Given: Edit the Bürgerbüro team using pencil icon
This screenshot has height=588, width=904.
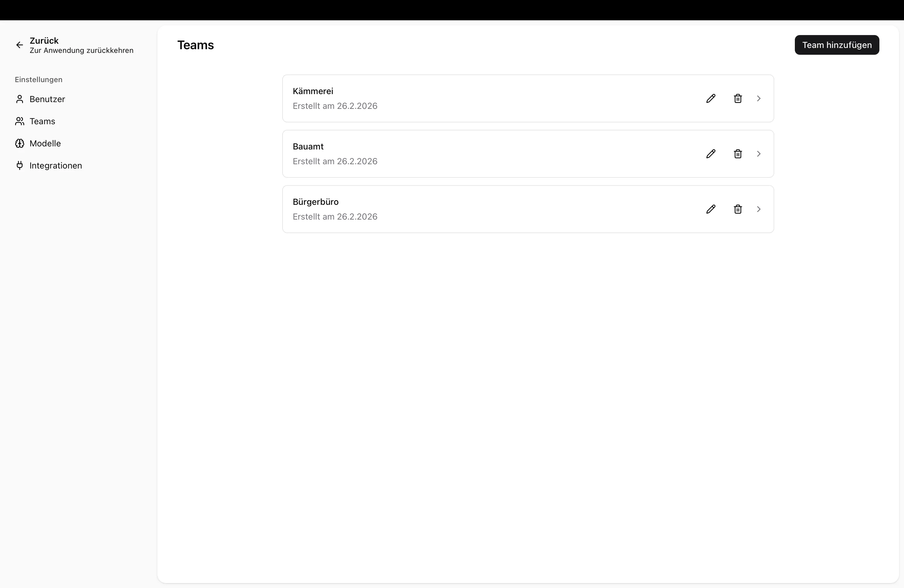Looking at the screenshot, I should point(711,209).
